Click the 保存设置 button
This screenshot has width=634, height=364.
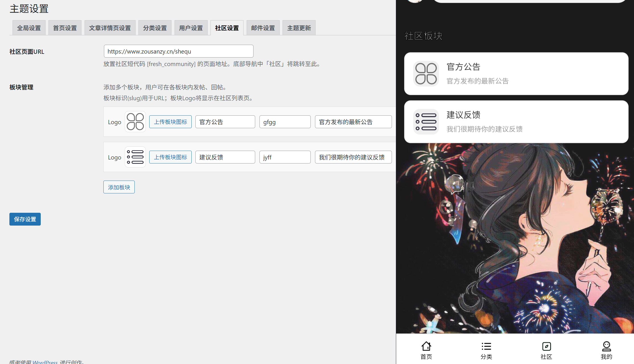click(x=25, y=219)
